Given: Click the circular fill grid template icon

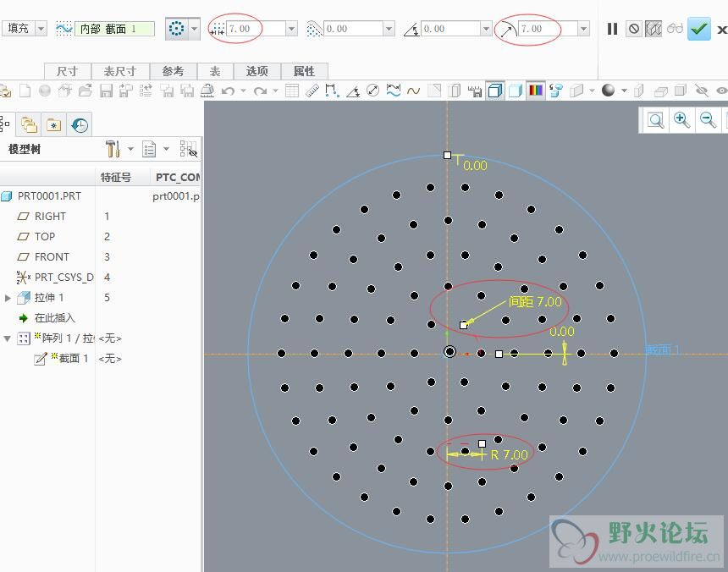Looking at the screenshot, I should point(176,29).
